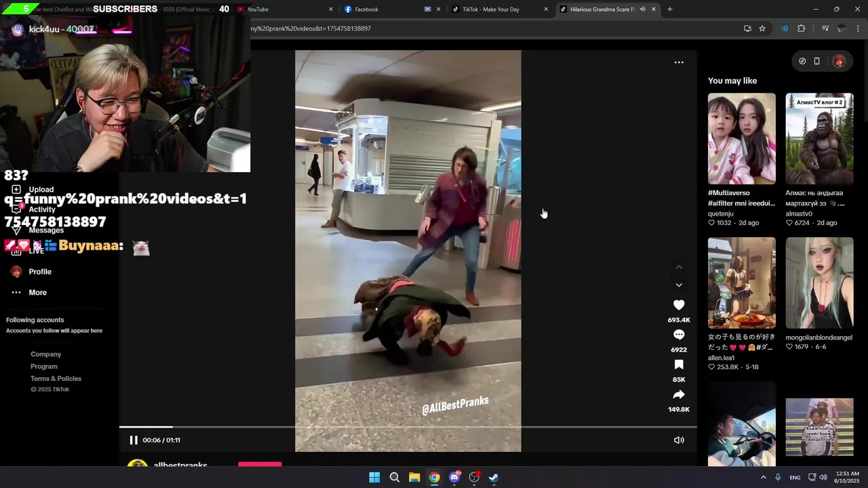Viewport: 868px width, 488px height.
Task: Like the video with the heart icon
Action: pyautogui.click(x=679, y=305)
